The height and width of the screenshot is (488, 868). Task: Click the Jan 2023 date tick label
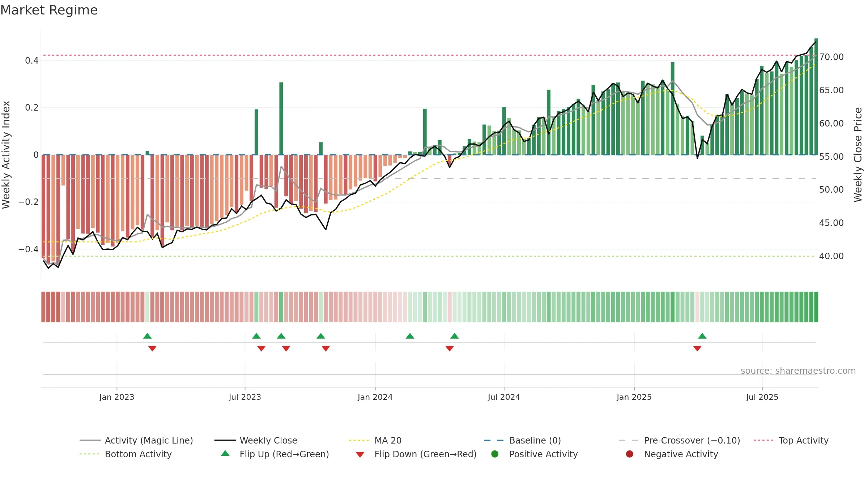[117, 397]
